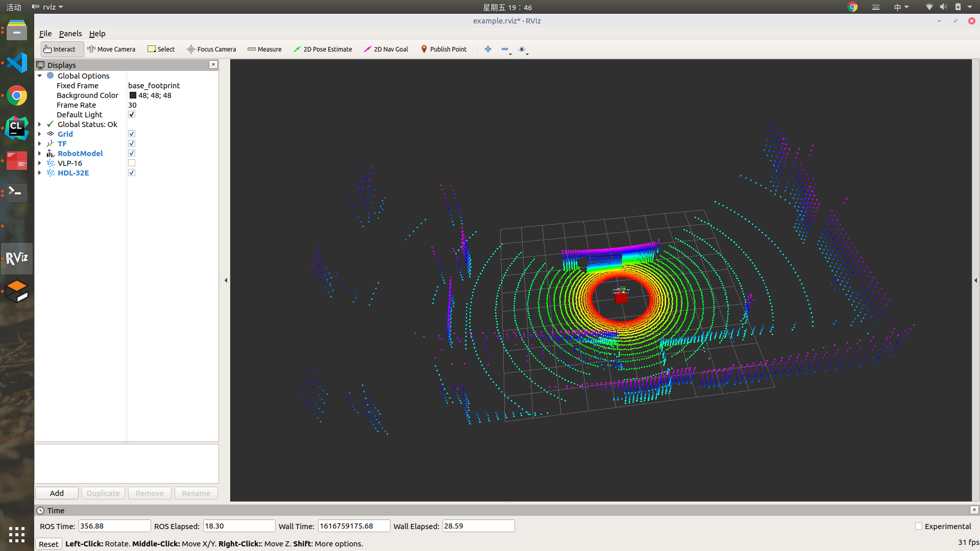Click the blue plus add-tool icon
980x551 pixels.
(488, 49)
